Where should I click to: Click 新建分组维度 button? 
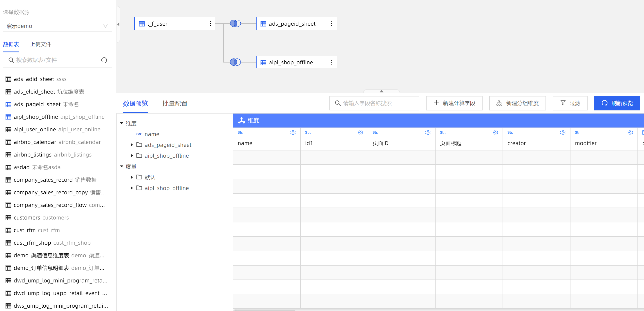517,103
